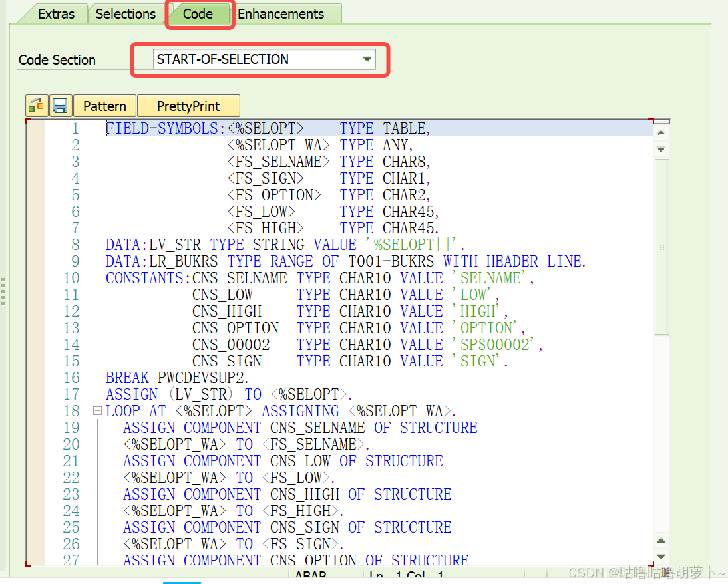This screenshot has height=584, width=728.
Task: Click line number 16 in the margin
Action: click(x=71, y=377)
